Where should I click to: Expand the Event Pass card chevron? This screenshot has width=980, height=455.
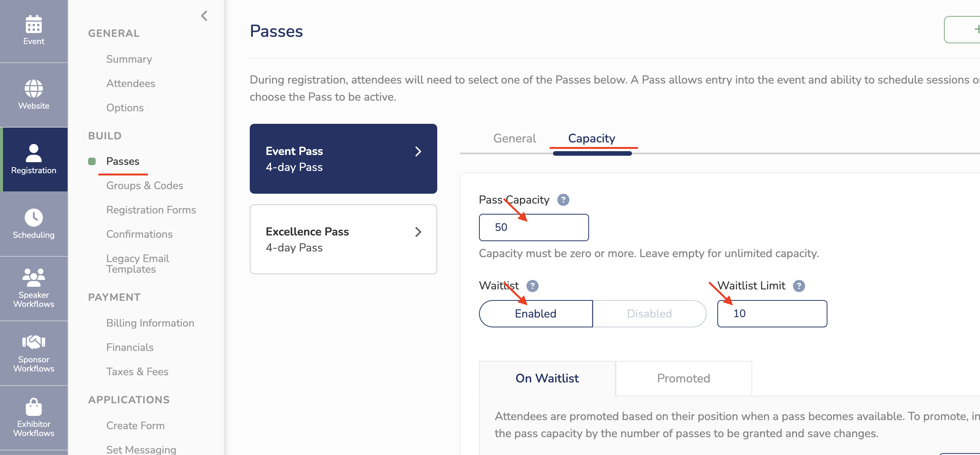(418, 151)
